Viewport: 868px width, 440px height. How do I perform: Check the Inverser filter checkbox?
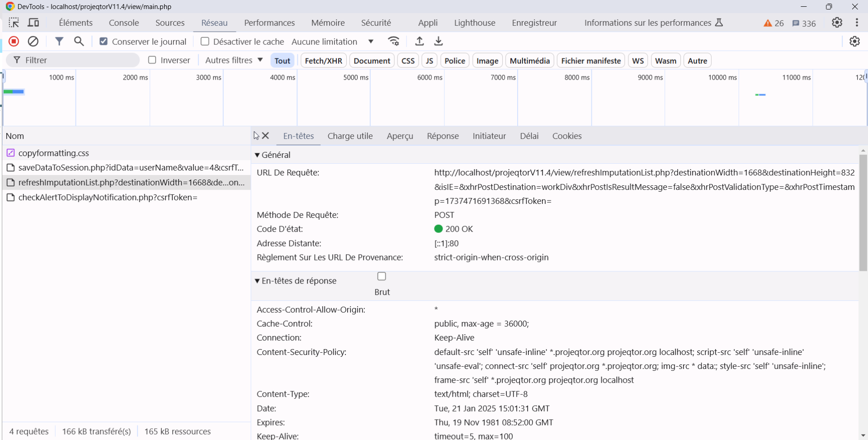(x=152, y=60)
